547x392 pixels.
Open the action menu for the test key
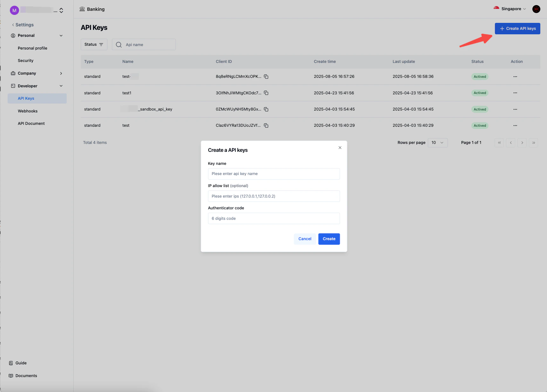515,125
